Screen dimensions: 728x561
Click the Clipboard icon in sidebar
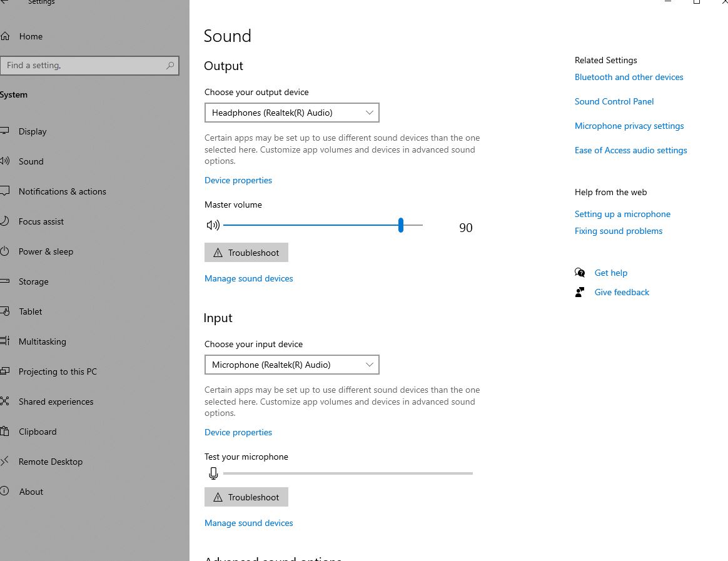click(4, 431)
